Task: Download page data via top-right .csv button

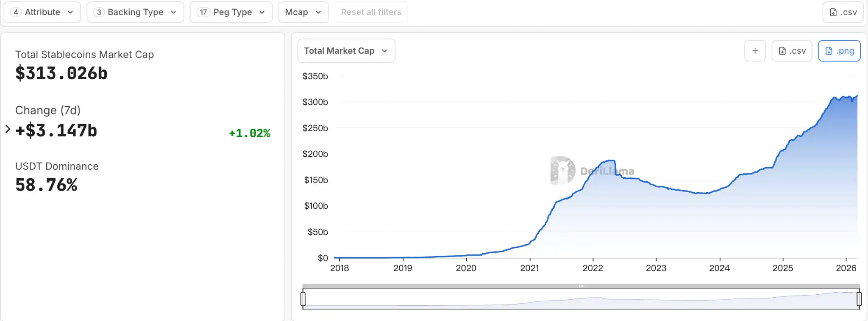Action: coord(843,12)
